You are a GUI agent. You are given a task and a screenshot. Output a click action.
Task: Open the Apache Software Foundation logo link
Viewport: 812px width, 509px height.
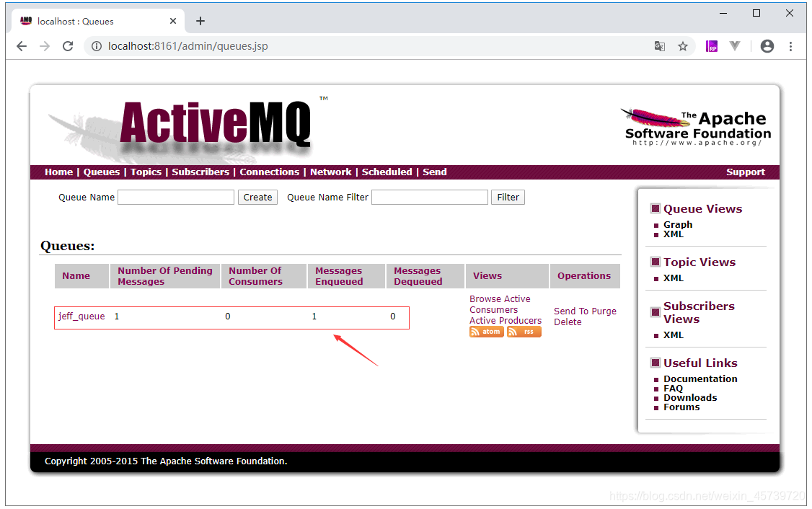tap(697, 128)
